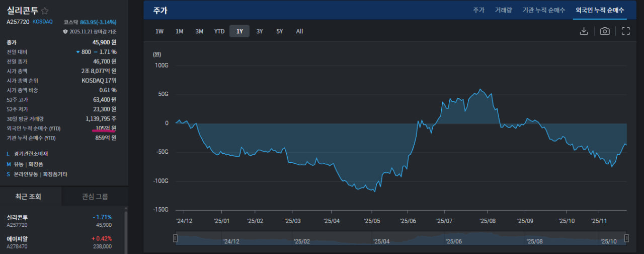Open the 거래량 chart tab

pyautogui.click(x=503, y=10)
